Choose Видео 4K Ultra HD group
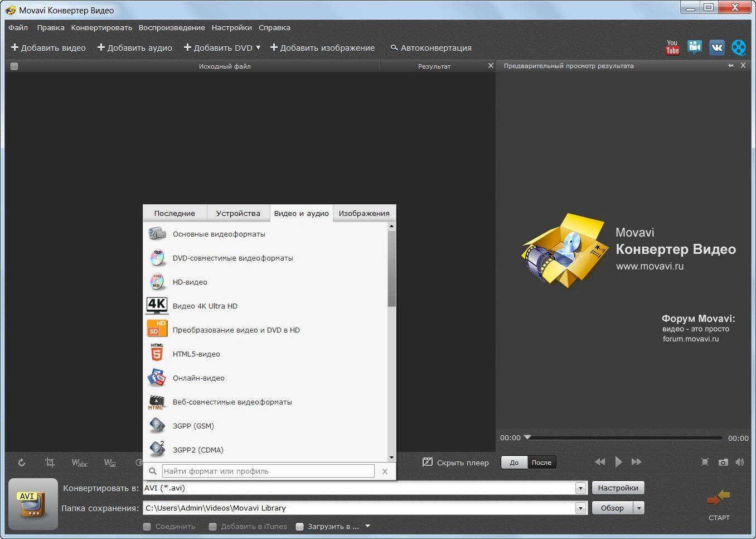Screen dimensions: 756x539 click(265, 306)
